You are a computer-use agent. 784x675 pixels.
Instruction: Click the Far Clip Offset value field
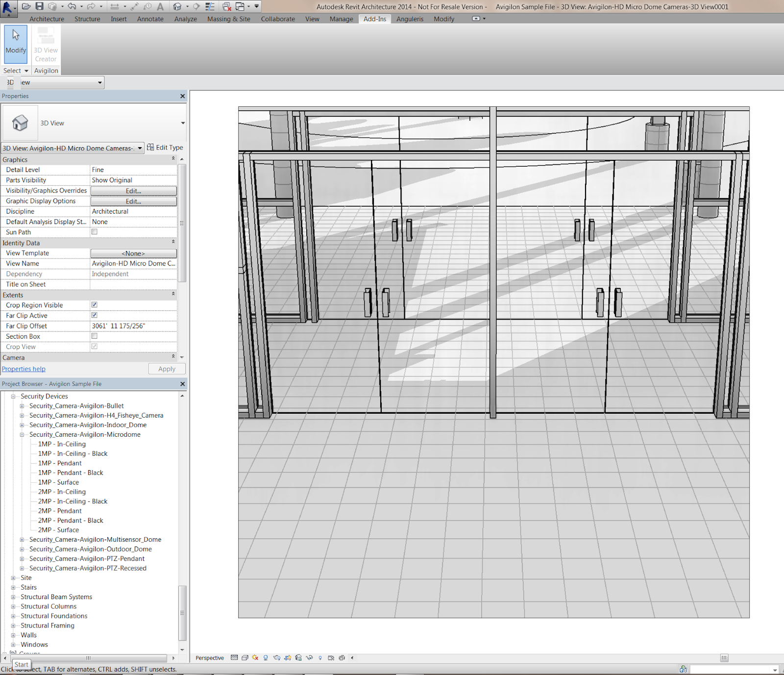(133, 326)
